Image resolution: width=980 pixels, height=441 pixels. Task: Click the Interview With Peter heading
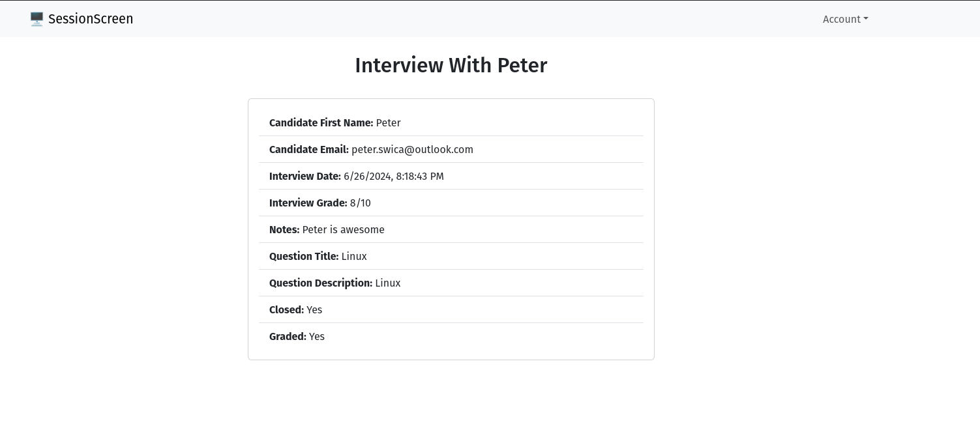point(451,65)
